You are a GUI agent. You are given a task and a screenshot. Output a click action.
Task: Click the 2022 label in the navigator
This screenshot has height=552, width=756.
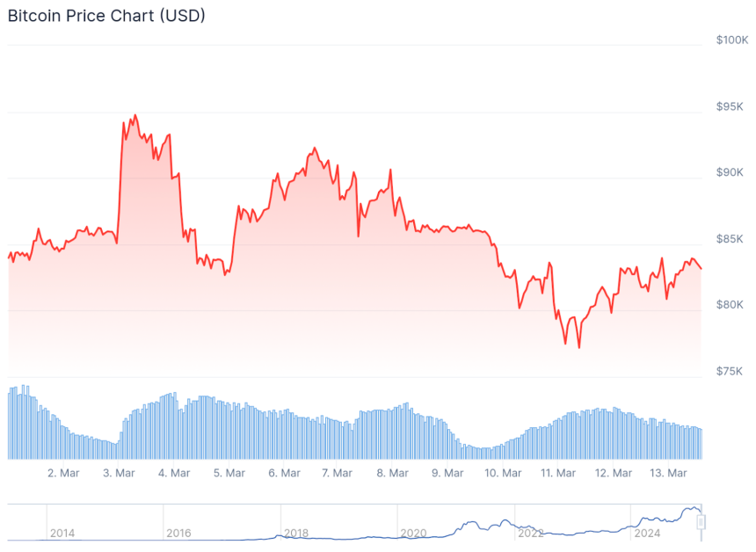531,533
